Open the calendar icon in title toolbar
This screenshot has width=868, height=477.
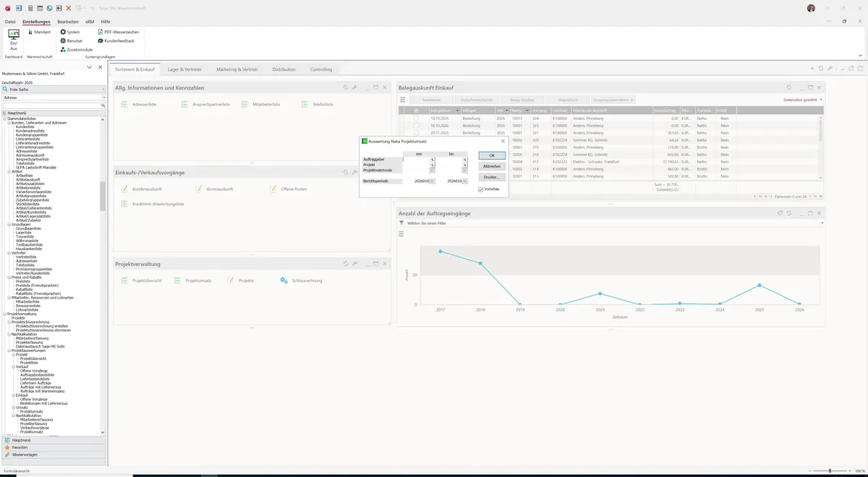click(x=39, y=8)
